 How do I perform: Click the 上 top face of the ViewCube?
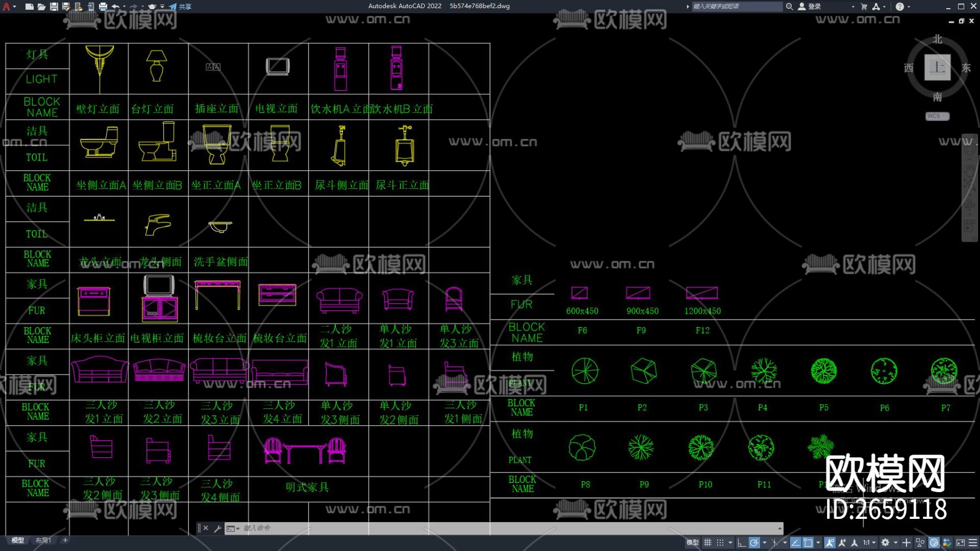[938, 67]
